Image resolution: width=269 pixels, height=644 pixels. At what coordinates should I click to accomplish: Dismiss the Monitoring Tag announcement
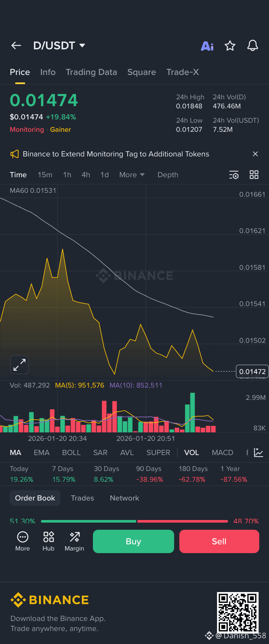coord(255,154)
